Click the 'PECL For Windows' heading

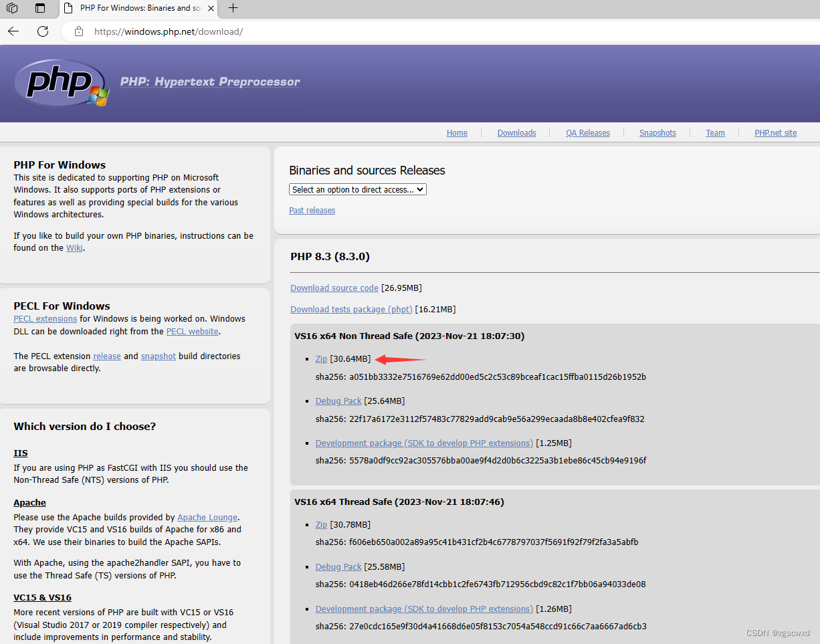(x=62, y=306)
